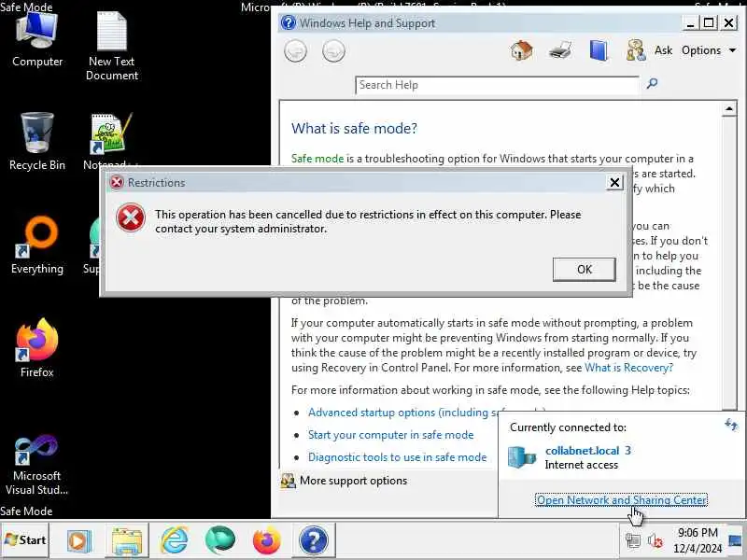This screenshot has height=560, width=747.
Task: Open Firefox from the taskbar
Action: tap(266, 540)
